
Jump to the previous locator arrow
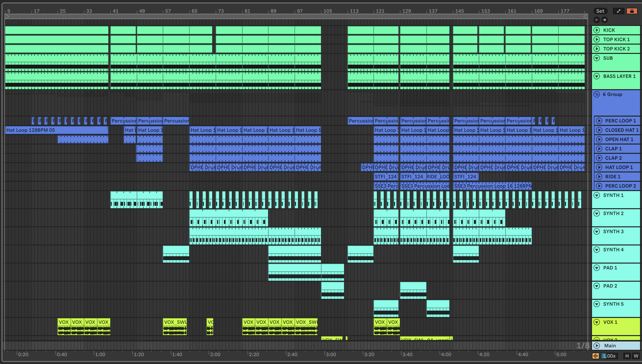[596, 20]
